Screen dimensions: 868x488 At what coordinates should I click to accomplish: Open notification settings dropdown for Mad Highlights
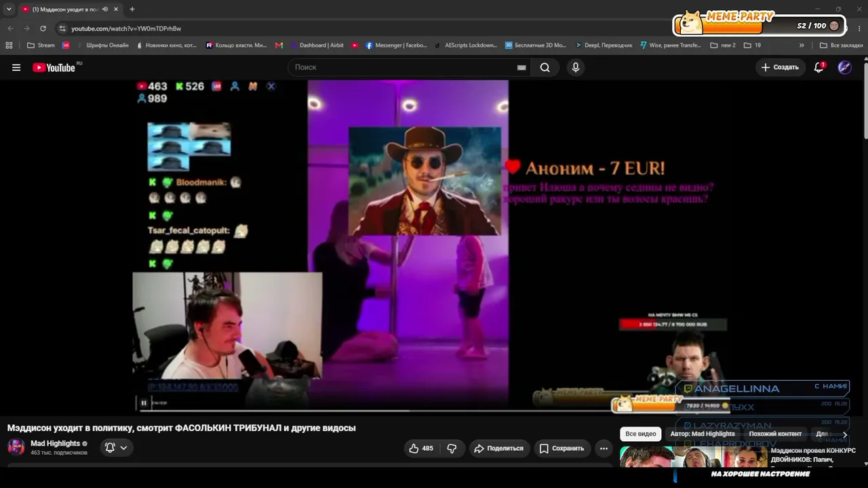pos(116,447)
